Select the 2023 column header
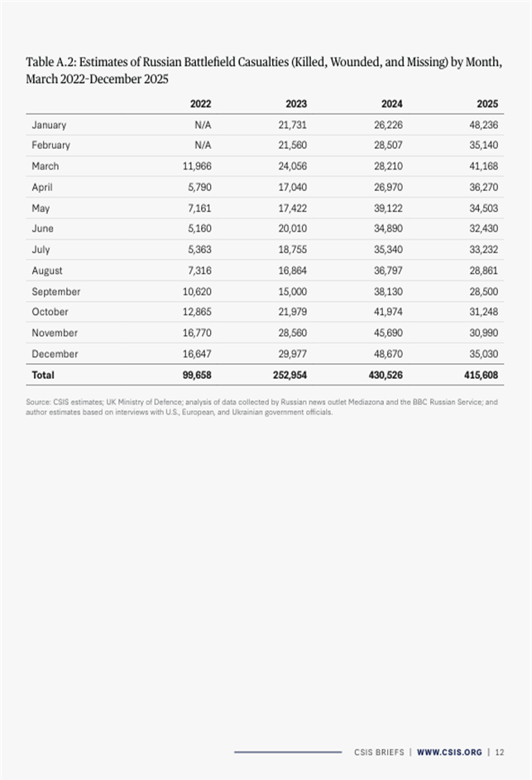The height and width of the screenshot is (780, 532). tap(295, 103)
